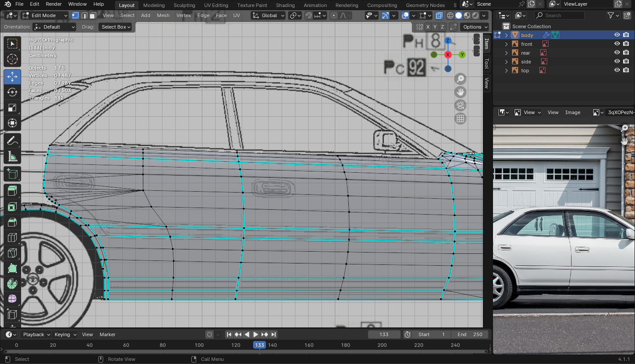Disable rendering of the top object
This screenshot has height=364, width=635.
coord(626,71)
